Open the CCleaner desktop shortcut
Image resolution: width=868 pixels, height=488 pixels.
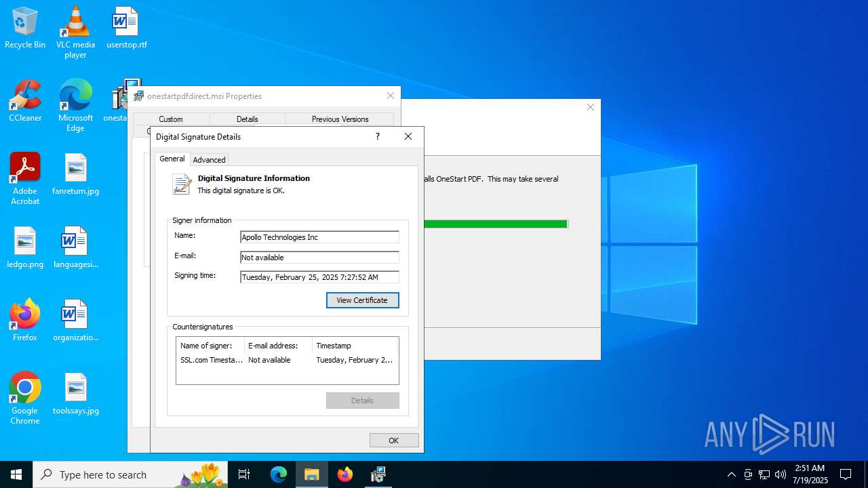(x=25, y=102)
